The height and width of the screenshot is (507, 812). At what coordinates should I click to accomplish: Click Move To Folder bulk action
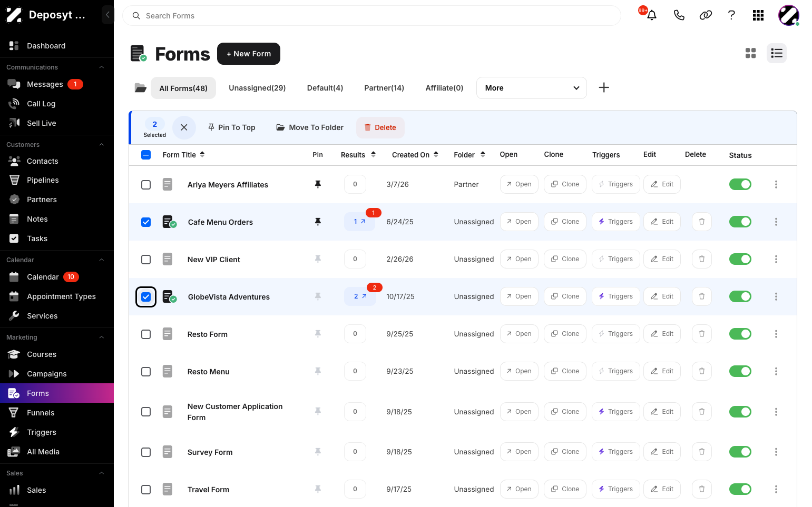[x=310, y=127]
